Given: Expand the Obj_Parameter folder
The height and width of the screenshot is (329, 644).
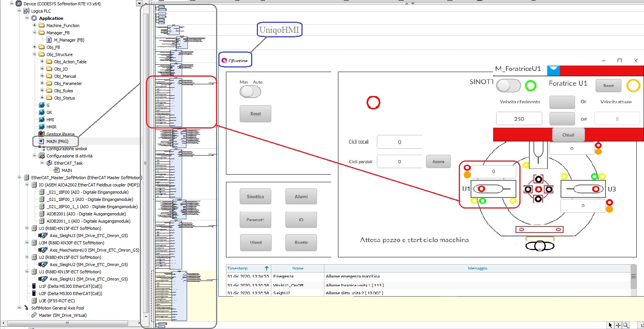Looking at the screenshot, I should [x=42, y=83].
